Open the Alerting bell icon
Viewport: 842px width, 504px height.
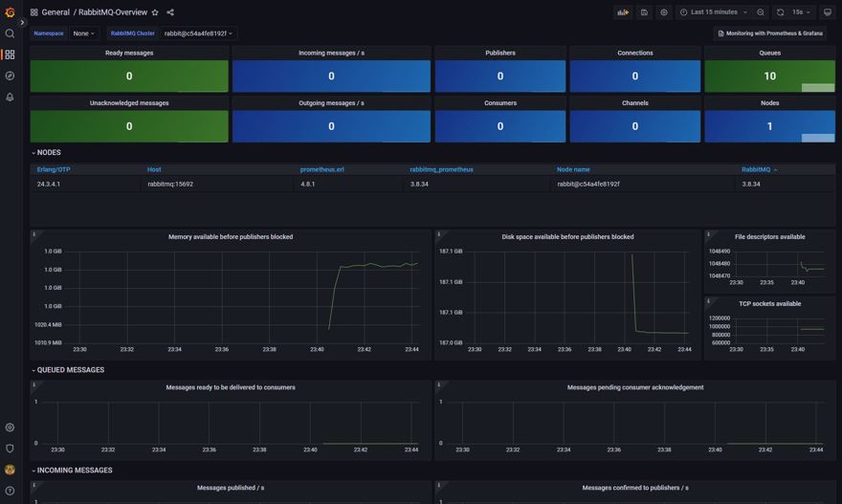(10, 98)
